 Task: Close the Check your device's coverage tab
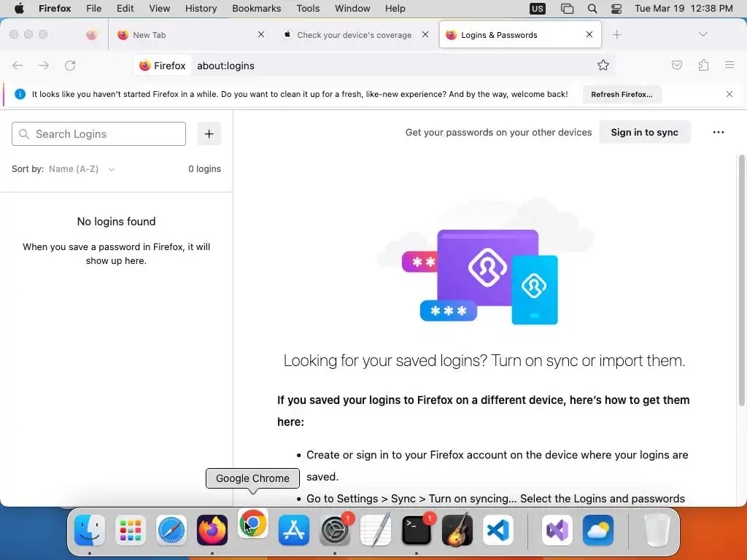point(425,34)
